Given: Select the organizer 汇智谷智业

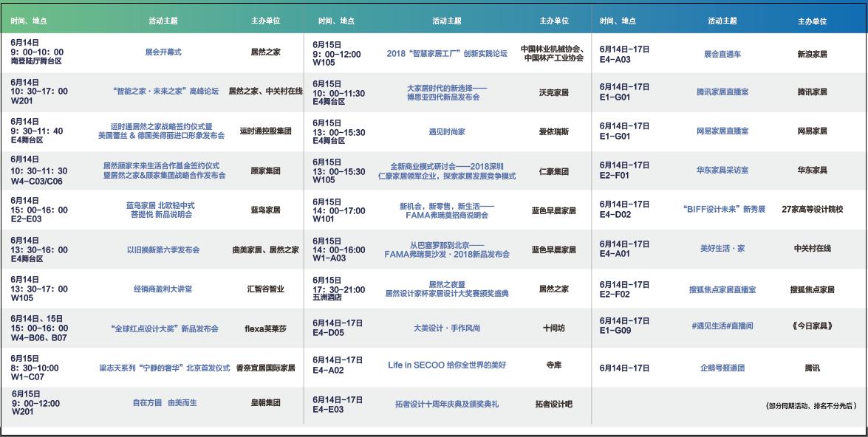Looking at the screenshot, I should (x=266, y=289).
